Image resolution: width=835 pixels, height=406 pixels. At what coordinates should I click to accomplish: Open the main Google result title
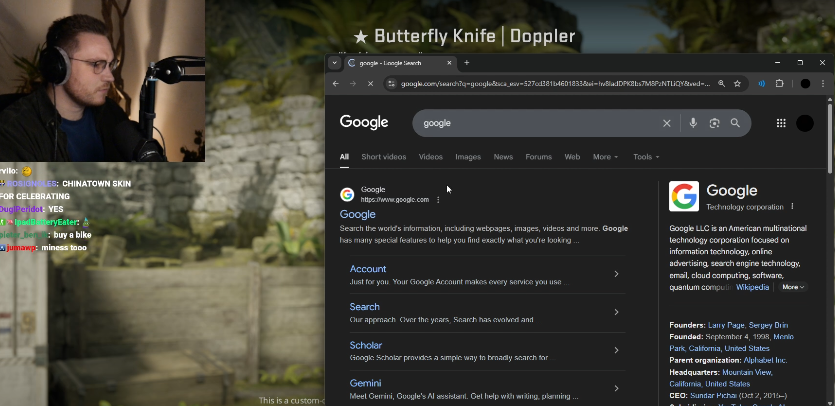(357, 214)
